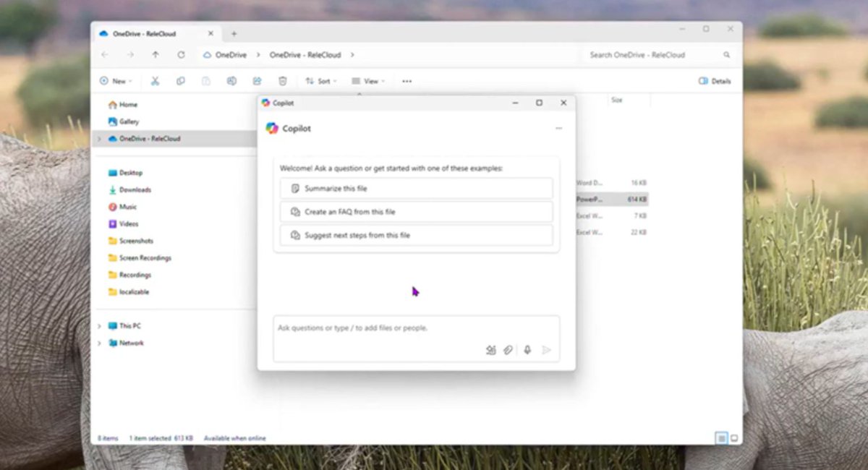Image resolution: width=868 pixels, height=470 pixels.
Task: Open the View dropdown menu
Action: [x=368, y=81]
